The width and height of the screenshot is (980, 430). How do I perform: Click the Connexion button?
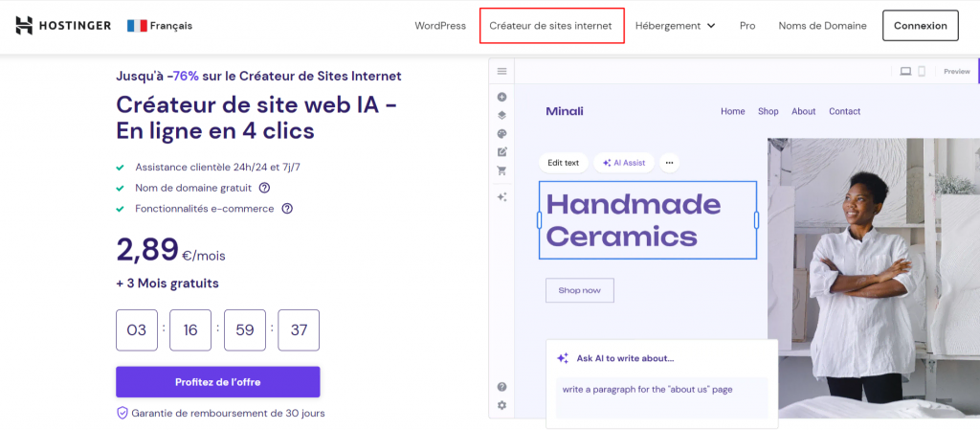920,26
